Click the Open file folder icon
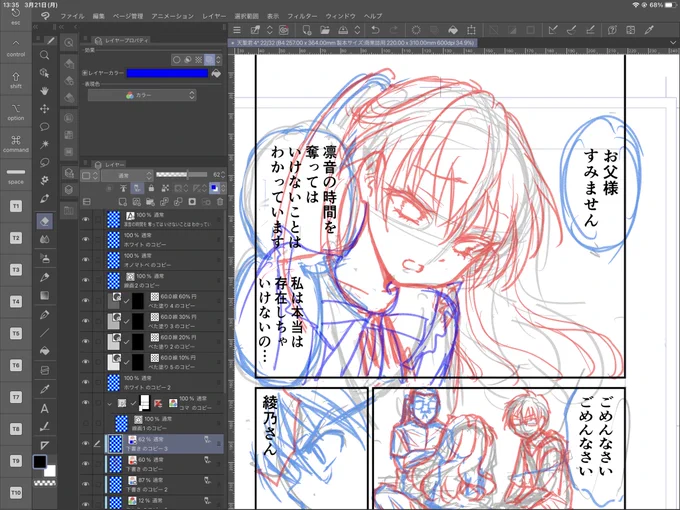This screenshot has height=510, width=680. pos(325,30)
